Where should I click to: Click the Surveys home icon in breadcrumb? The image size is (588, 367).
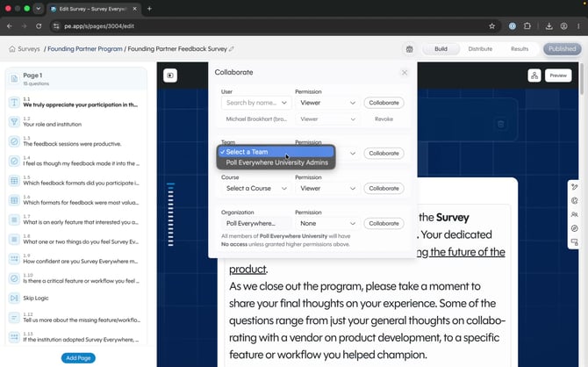click(x=12, y=49)
